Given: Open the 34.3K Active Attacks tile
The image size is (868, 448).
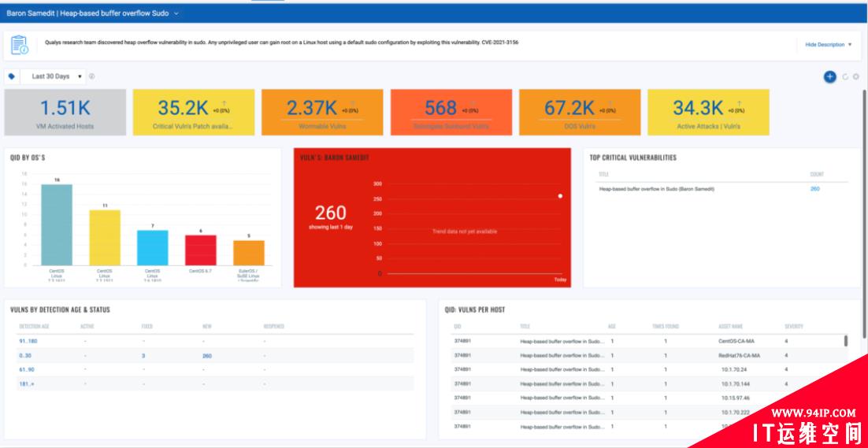Looking at the screenshot, I should (x=708, y=113).
